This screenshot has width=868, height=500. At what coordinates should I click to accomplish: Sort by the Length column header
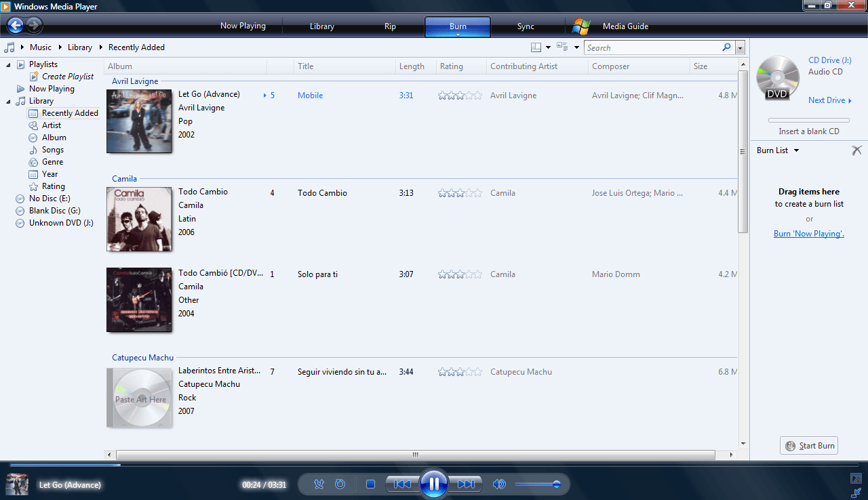coord(416,66)
